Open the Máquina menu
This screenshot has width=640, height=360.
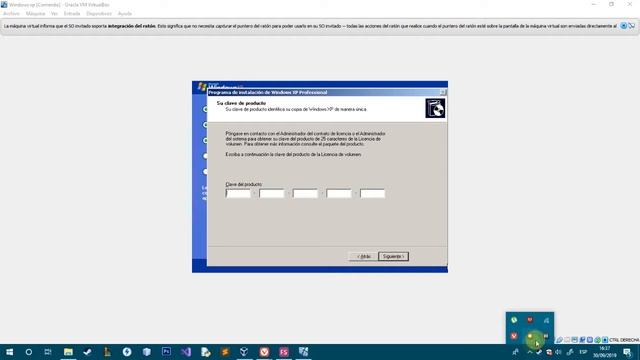tap(35, 13)
